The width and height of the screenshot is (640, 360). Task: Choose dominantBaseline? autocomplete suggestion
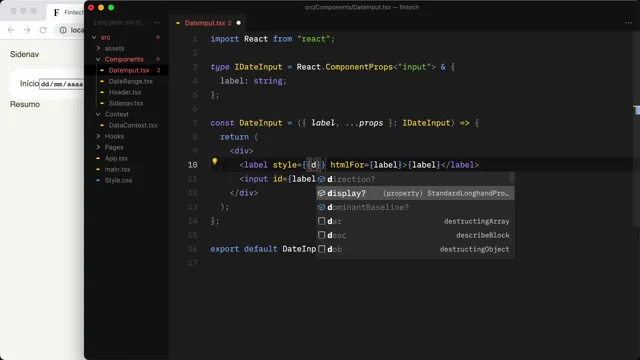(x=415, y=207)
